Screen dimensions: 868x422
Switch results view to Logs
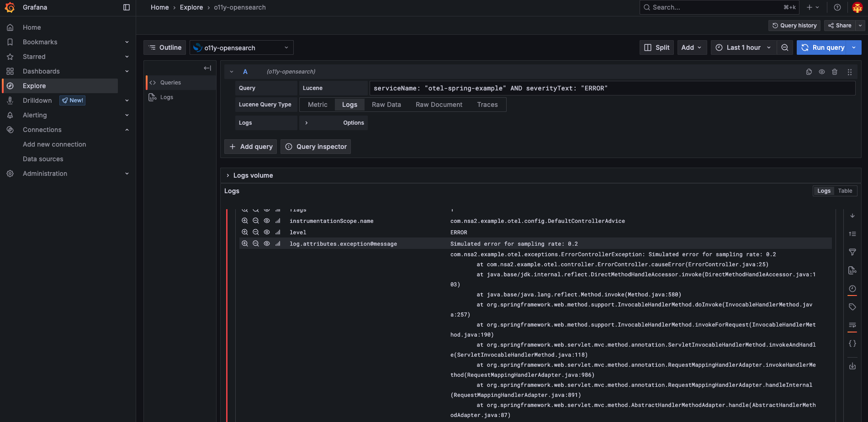(x=824, y=191)
